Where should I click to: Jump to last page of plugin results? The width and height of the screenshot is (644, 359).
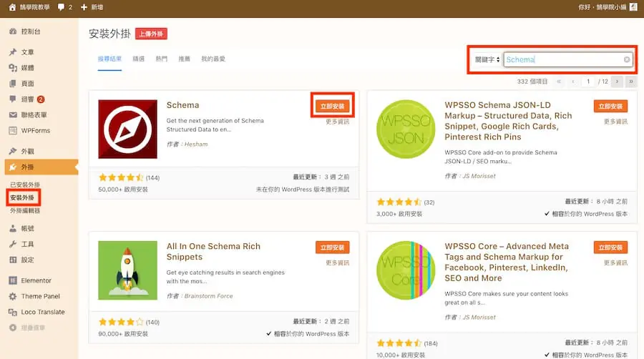pyautogui.click(x=631, y=82)
